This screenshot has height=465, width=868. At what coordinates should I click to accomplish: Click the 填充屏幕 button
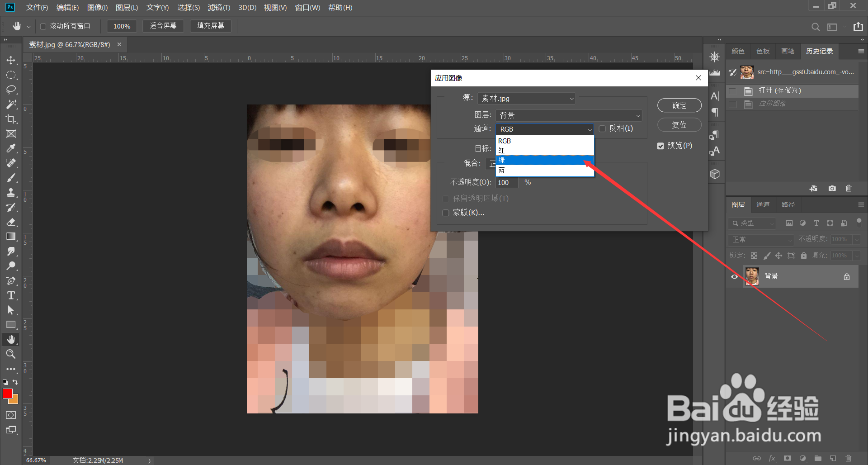pyautogui.click(x=211, y=26)
